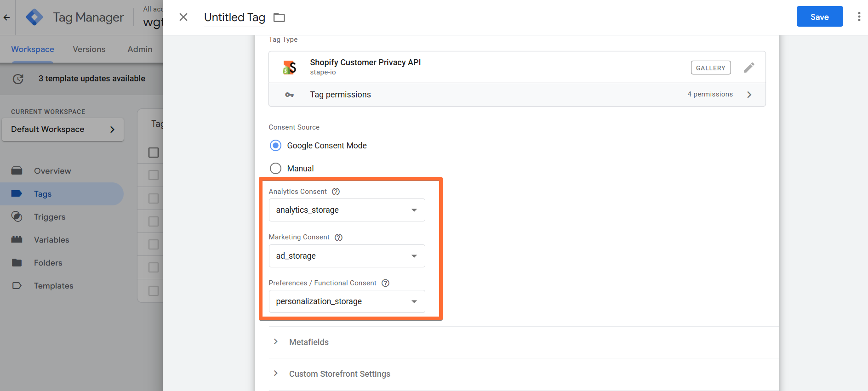The height and width of the screenshot is (391, 868).
Task: Click the folder icon next to Untitled Tag
Action: click(279, 17)
